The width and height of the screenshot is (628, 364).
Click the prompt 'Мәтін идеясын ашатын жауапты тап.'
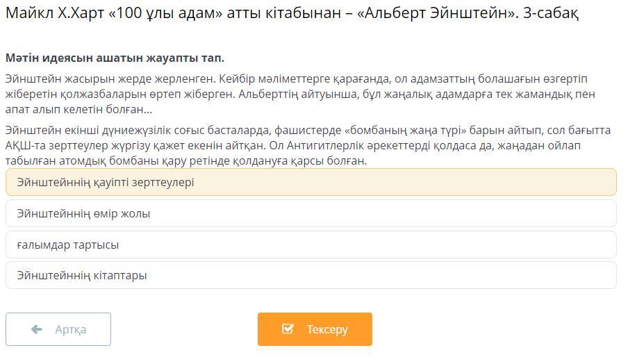pos(115,58)
